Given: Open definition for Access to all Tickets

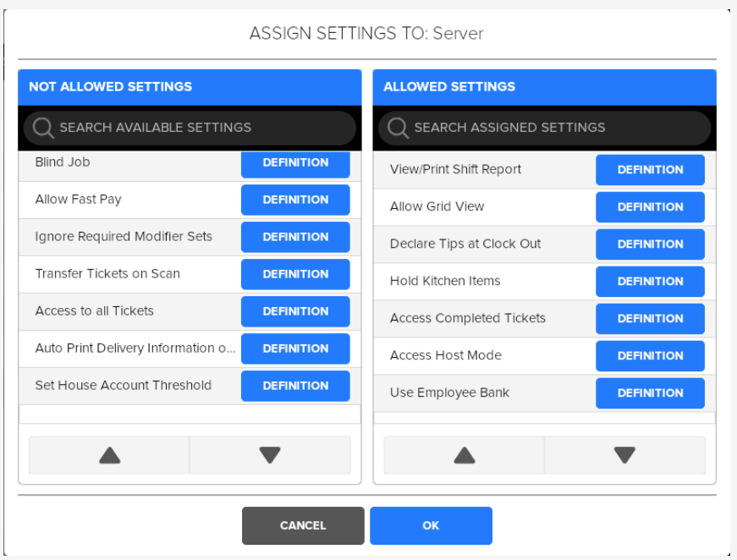Looking at the screenshot, I should click(294, 311).
